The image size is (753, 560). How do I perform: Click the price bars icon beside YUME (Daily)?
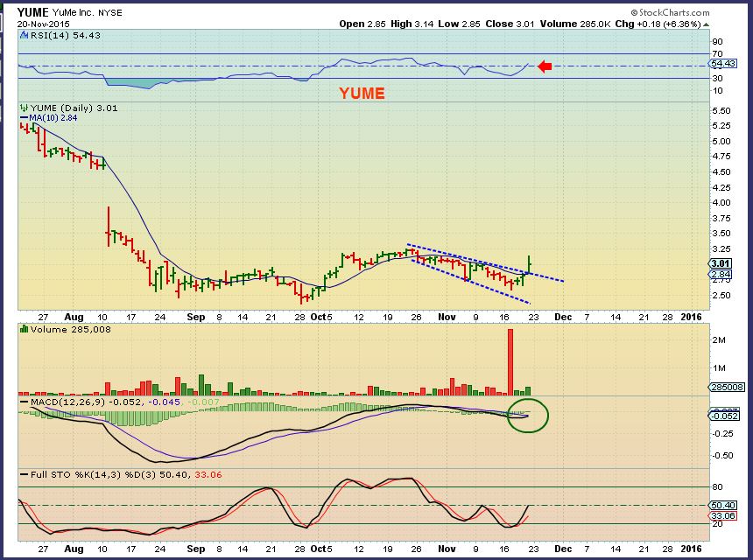coord(24,108)
